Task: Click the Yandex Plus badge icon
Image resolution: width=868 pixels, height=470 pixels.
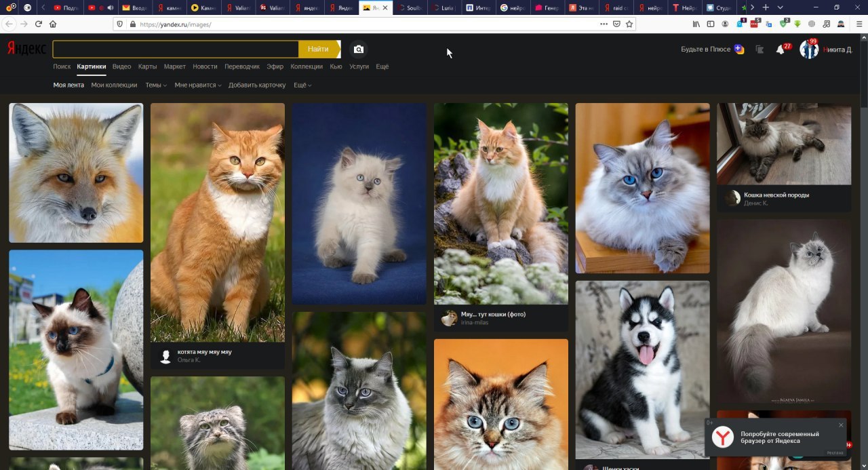Action: [738, 50]
